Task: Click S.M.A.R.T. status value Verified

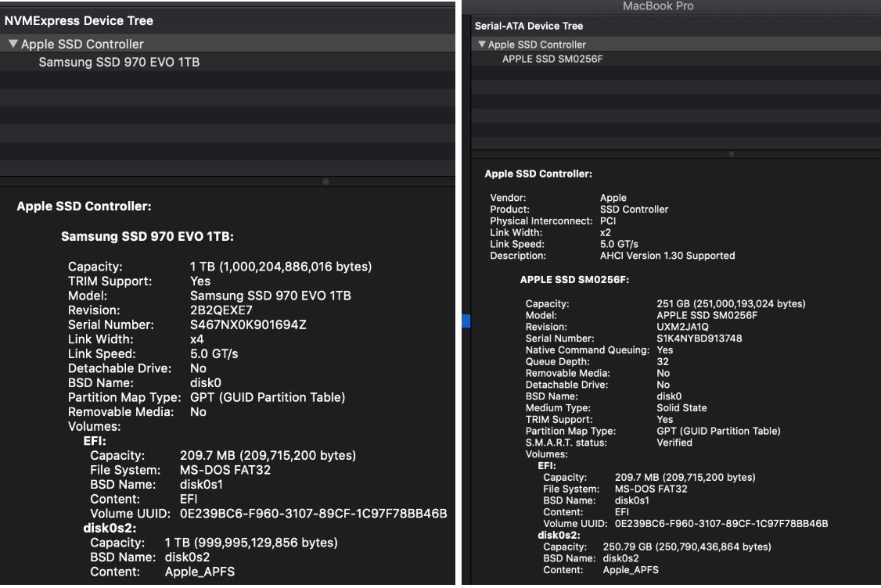Action: [674, 443]
